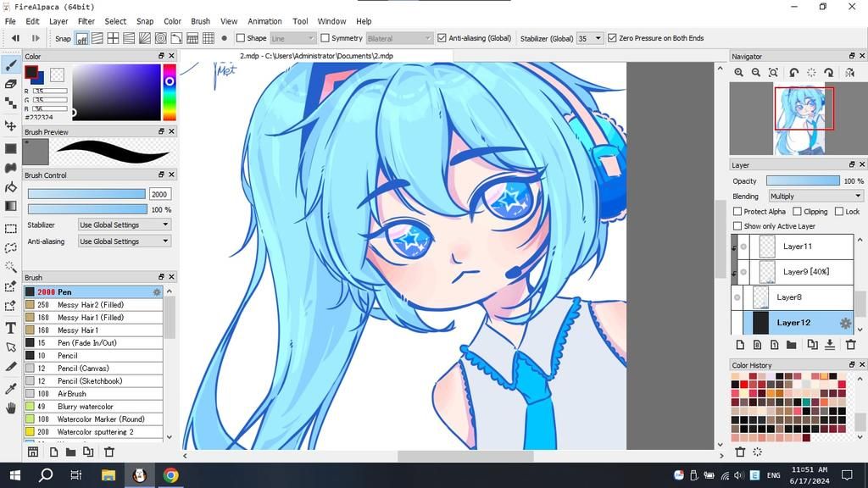
Task: Select the Gradient tool
Action: click(x=10, y=206)
